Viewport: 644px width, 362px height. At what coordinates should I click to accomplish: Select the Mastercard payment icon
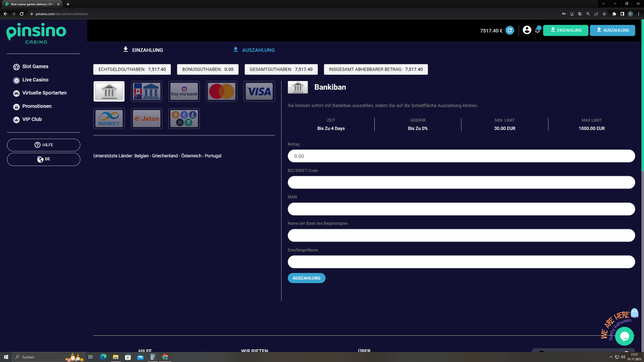[x=222, y=91]
